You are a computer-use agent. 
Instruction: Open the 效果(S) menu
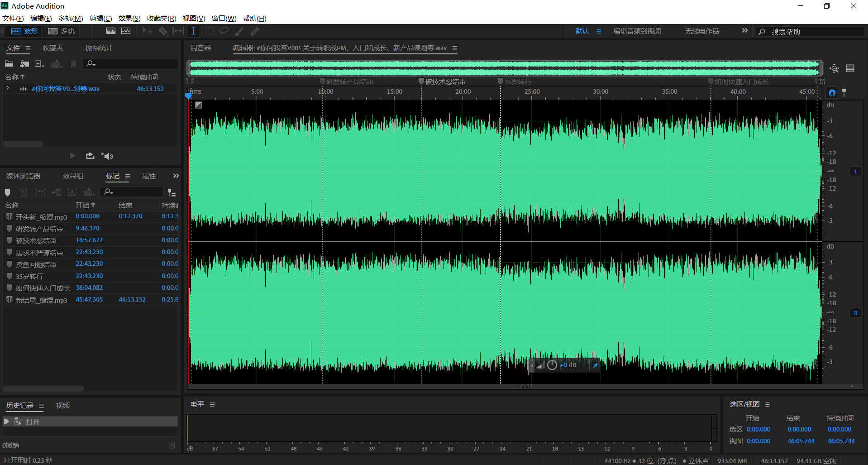coord(129,19)
